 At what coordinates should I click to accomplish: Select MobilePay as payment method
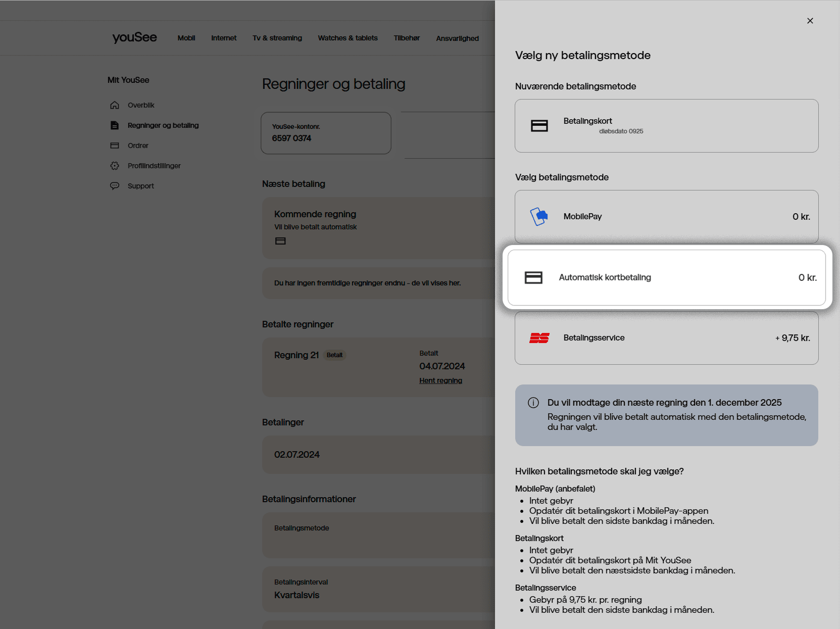tap(666, 217)
